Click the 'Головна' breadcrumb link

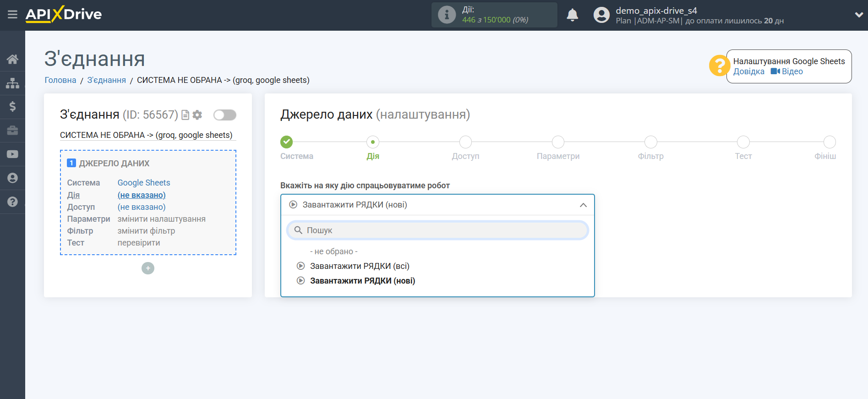pyautogui.click(x=60, y=80)
